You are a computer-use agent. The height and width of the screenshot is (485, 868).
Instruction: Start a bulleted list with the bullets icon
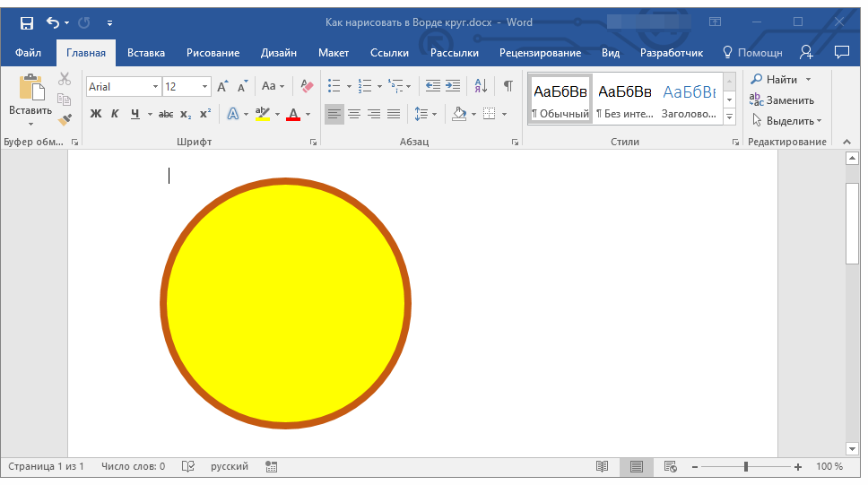tap(334, 86)
